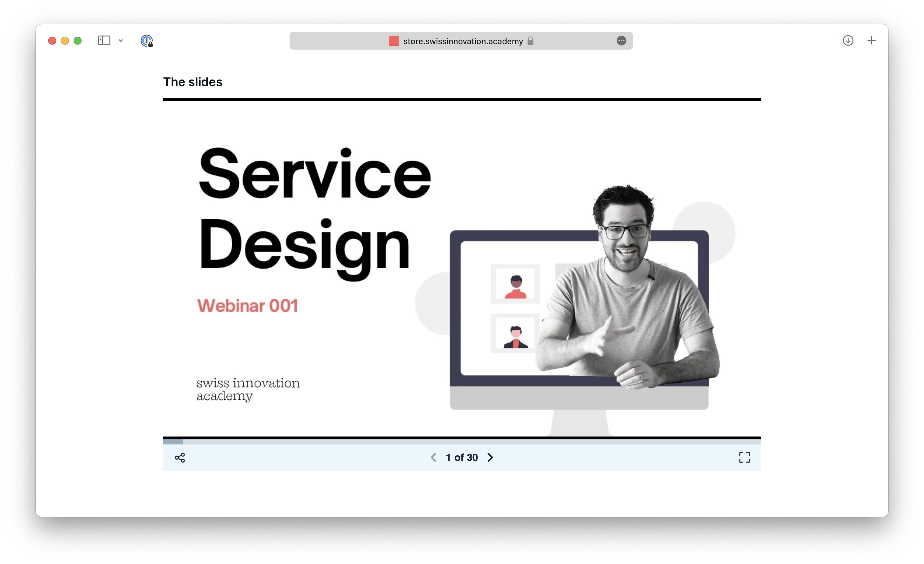Enter fullscreen slide view
This screenshot has height=564, width=924.
tap(744, 457)
